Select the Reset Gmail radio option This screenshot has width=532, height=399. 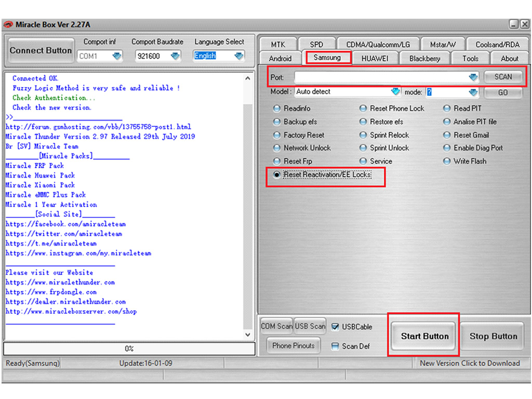(447, 135)
